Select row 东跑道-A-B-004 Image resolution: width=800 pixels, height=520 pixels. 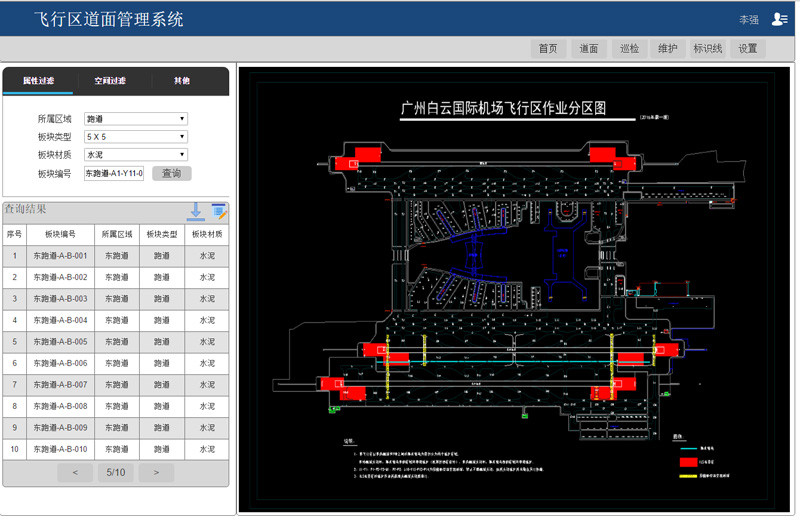coord(115,320)
